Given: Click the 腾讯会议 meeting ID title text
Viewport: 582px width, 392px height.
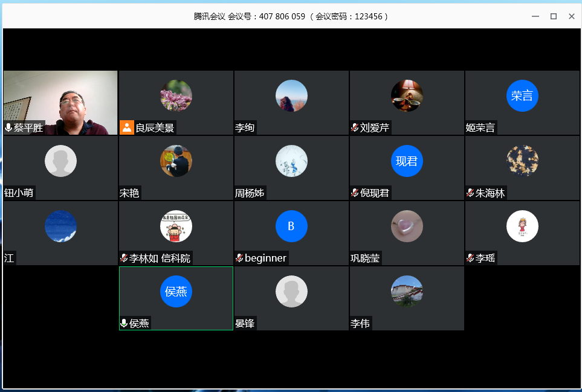Looking at the screenshot, I should (x=291, y=16).
